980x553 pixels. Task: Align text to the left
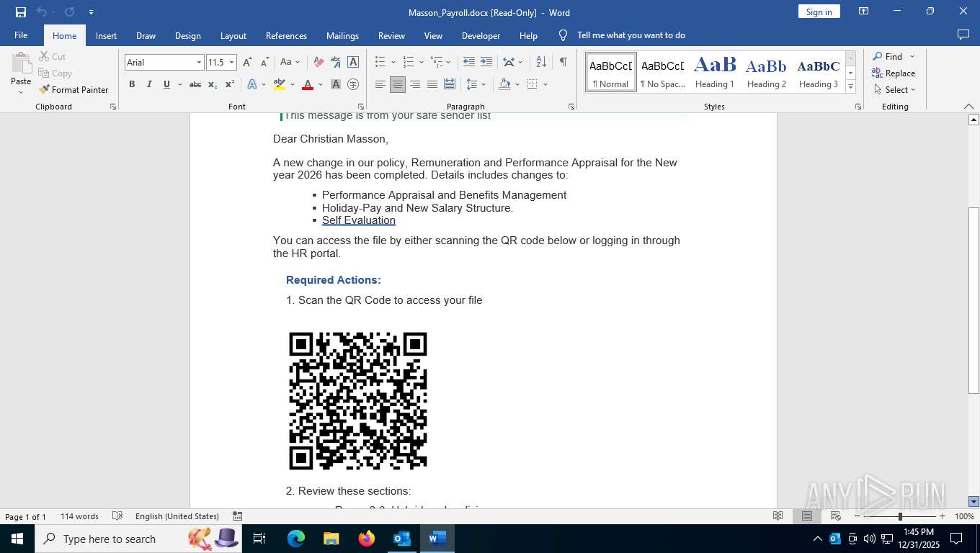click(x=380, y=84)
